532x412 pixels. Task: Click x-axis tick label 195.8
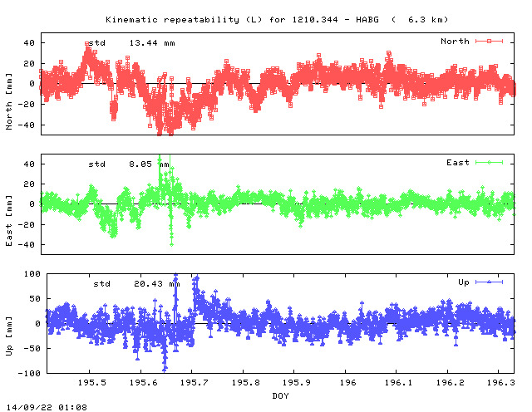246,382
